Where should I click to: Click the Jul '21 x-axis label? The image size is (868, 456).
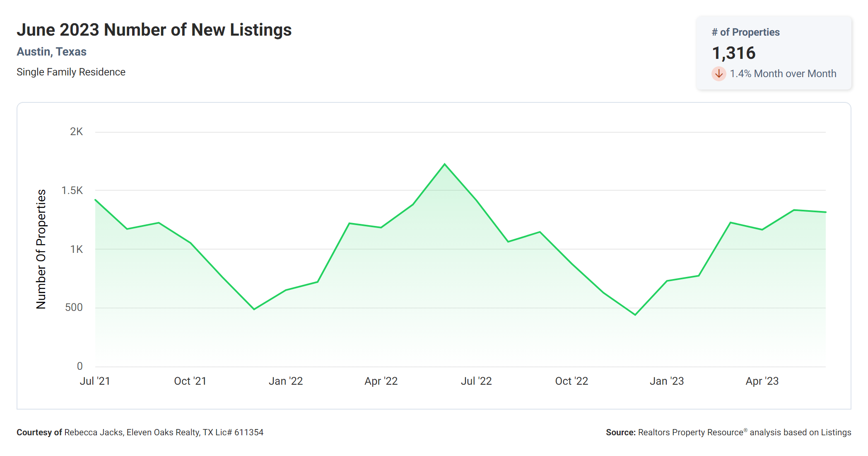[95, 381]
